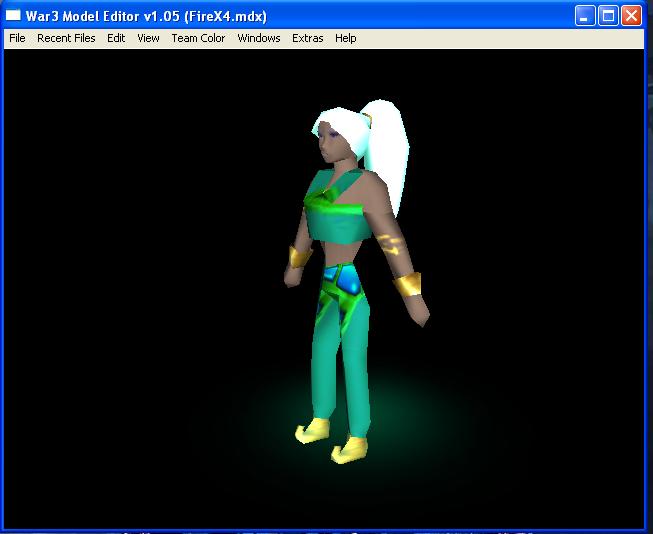
Task: Close the War3 Model Editor window
Action: (631, 16)
